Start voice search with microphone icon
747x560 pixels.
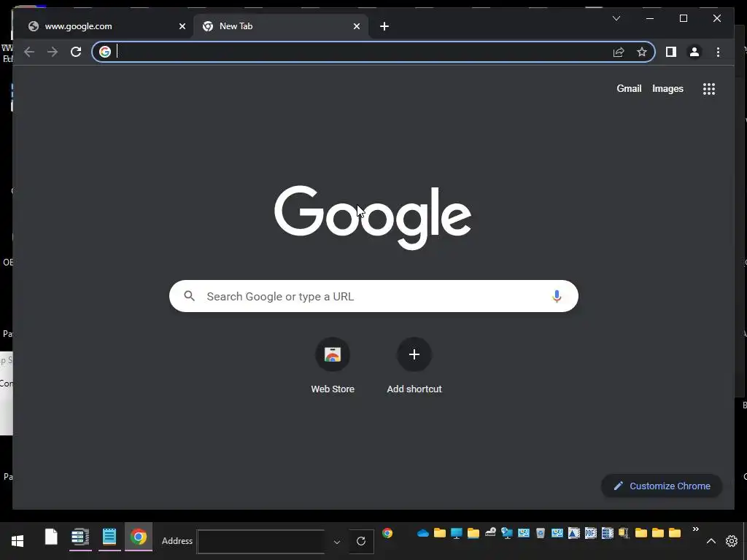point(557,296)
